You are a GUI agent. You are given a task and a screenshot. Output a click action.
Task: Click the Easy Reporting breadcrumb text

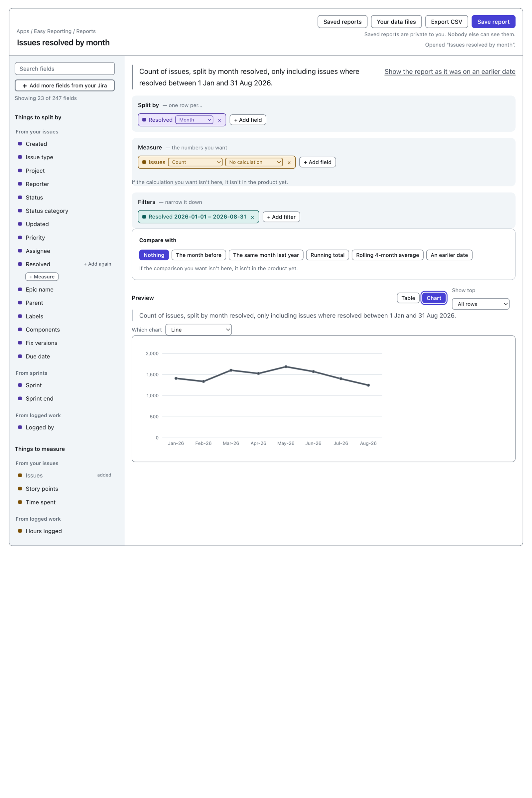tap(53, 31)
